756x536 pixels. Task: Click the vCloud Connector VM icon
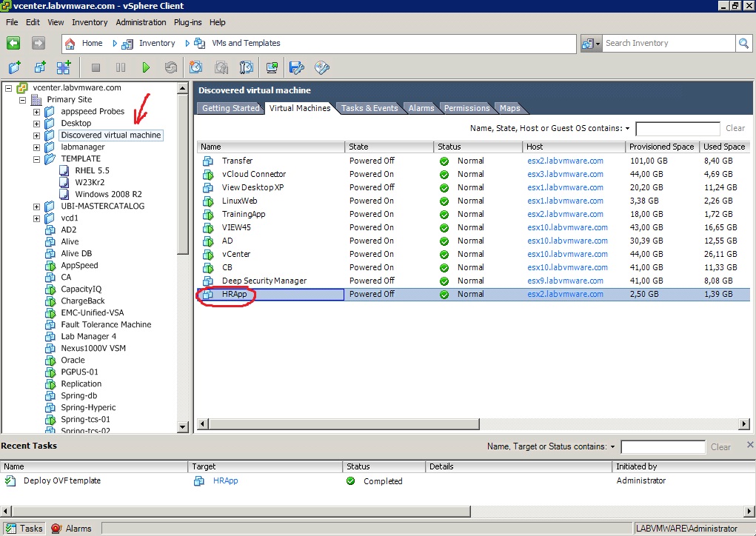pos(208,175)
